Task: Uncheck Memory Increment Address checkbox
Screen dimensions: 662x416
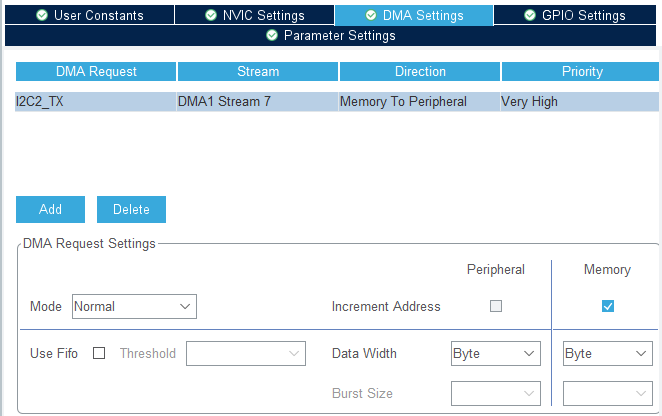Action: click(607, 306)
